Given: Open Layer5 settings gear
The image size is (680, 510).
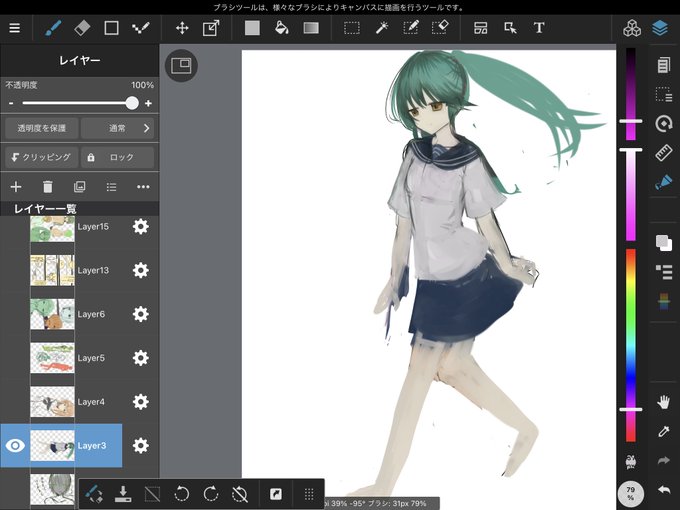Looking at the screenshot, I should pos(141,358).
